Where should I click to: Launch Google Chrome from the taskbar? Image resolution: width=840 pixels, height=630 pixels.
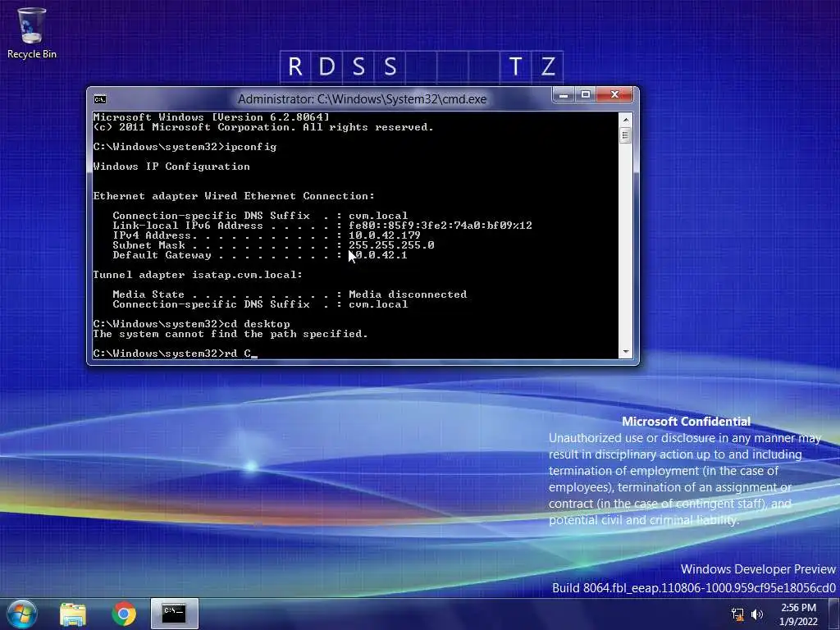(x=124, y=614)
